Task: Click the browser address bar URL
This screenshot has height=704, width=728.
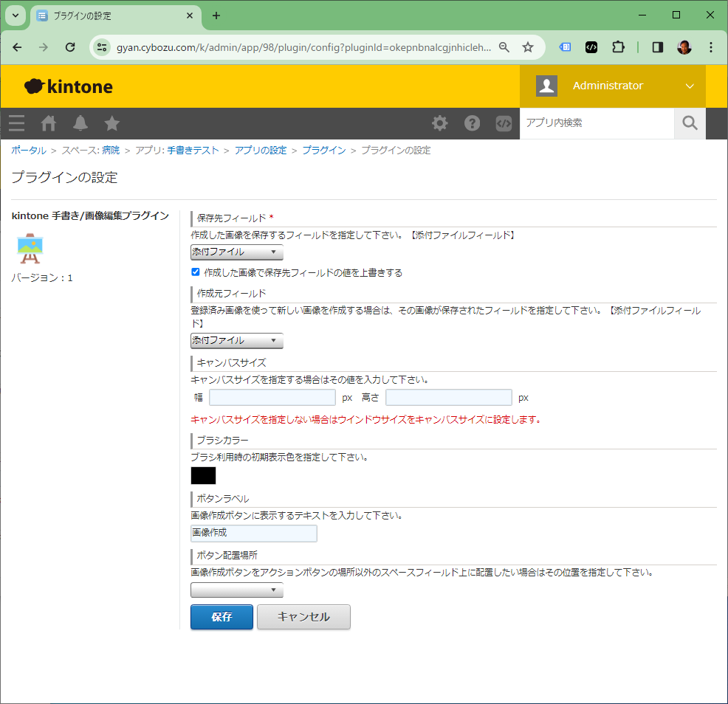Action: (303, 47)
